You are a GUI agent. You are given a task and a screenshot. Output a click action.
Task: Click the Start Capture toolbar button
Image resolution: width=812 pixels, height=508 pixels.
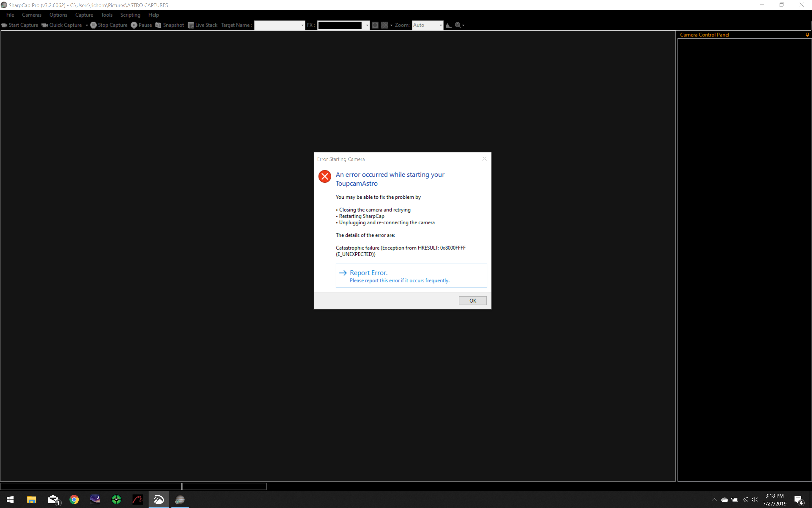[x=20, y=25]
